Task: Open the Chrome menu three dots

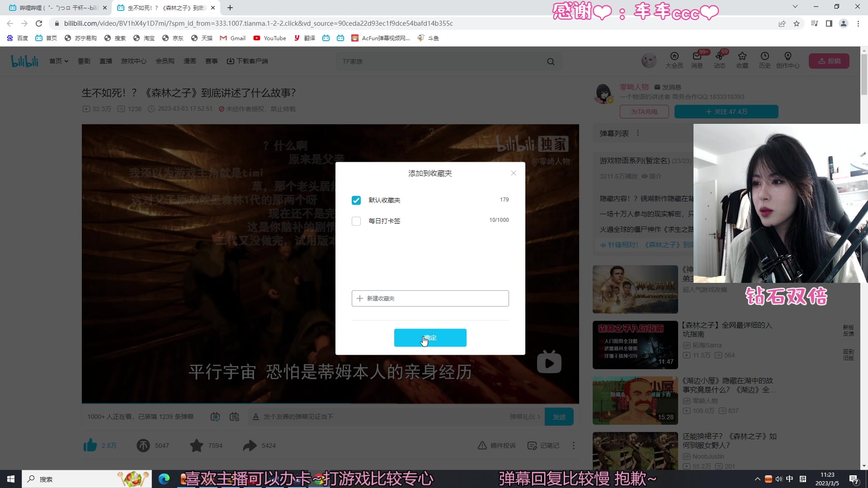Action: click(x=858, y=23)
